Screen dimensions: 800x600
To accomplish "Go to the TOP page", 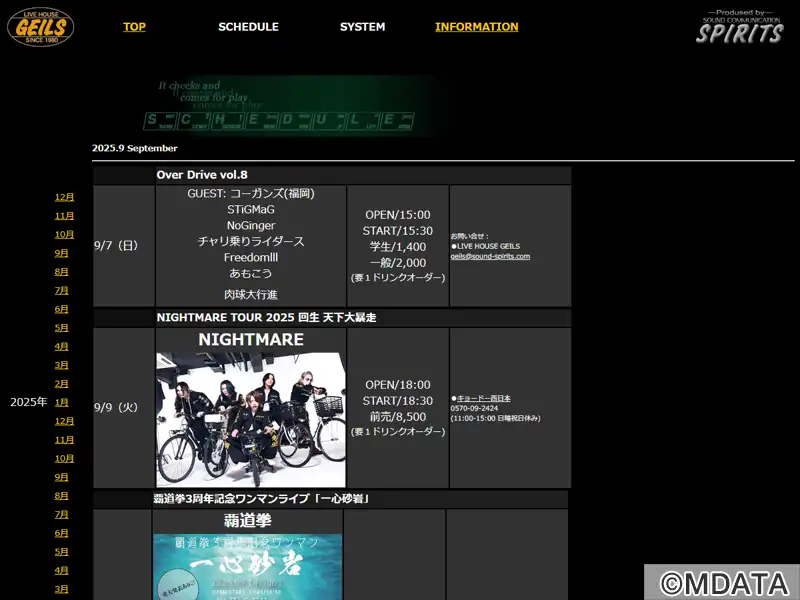I will [134, 27].
